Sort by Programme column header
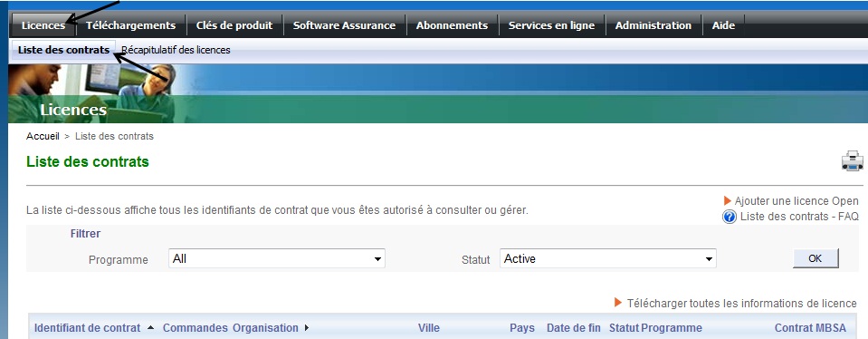868x339 pixels. tap(672, 328)
